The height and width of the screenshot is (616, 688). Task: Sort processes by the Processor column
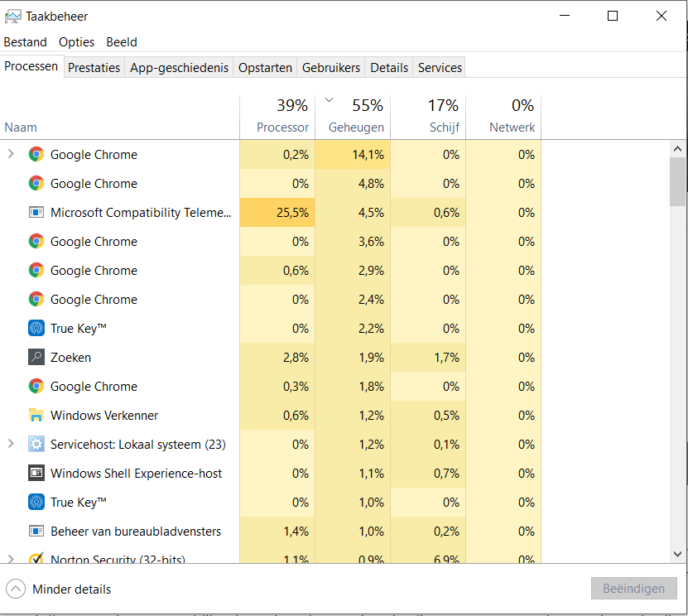point(282,128)
